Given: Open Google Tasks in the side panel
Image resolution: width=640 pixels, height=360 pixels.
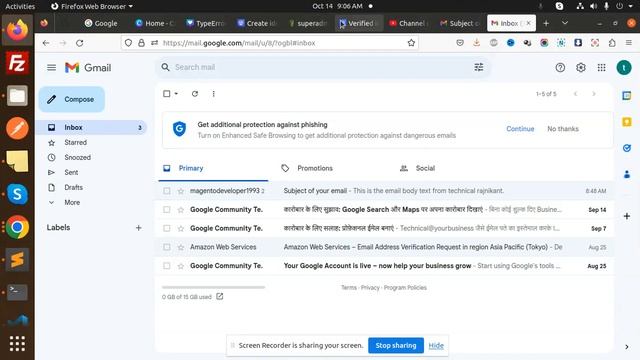Looking at the screenshot, I should click(627, 148).
